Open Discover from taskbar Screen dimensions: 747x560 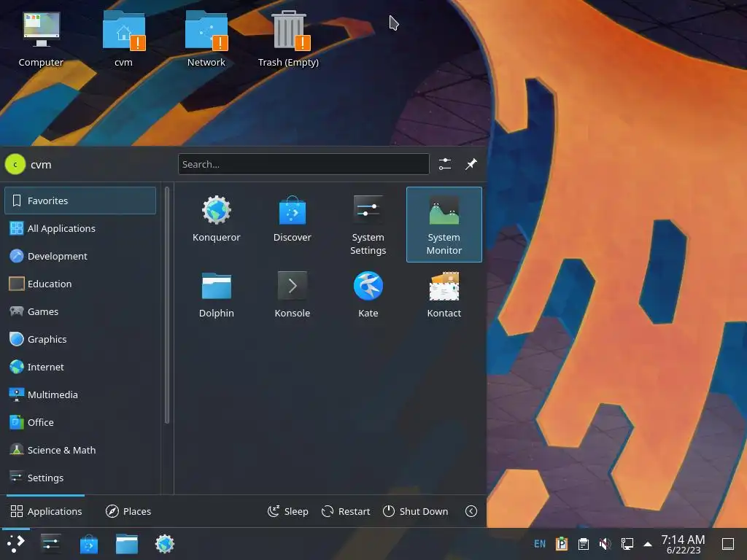[x=88, y=543]
